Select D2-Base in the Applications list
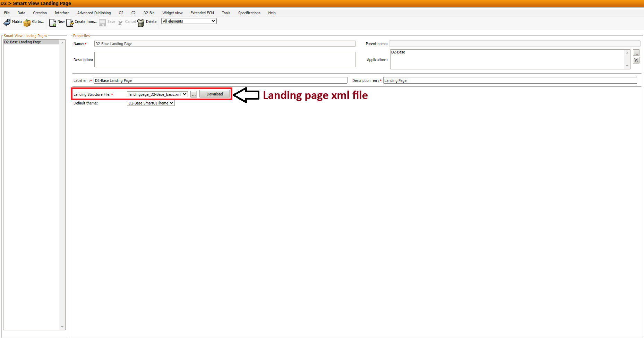This screenshot has width=644, height=338. (507, 52)
